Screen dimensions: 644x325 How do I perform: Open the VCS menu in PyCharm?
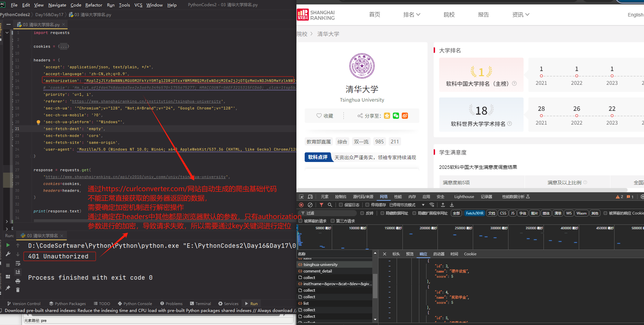[138, 5]
